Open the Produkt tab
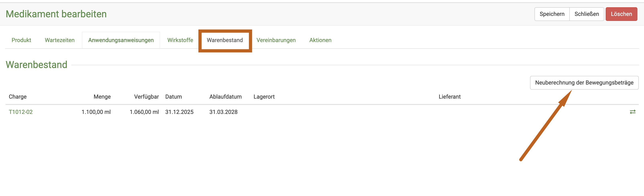Screen dimensions: 644x196 [x=21, y=40]
